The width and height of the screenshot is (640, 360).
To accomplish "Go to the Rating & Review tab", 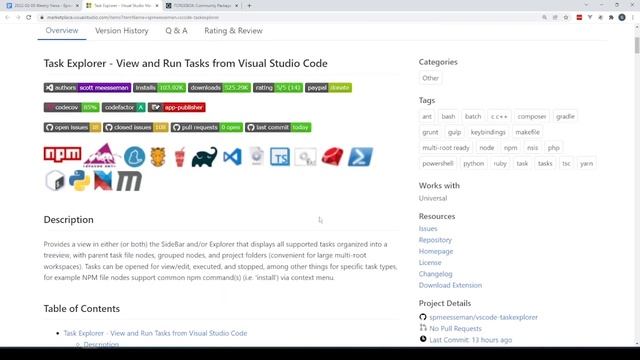I will [233, 31].
